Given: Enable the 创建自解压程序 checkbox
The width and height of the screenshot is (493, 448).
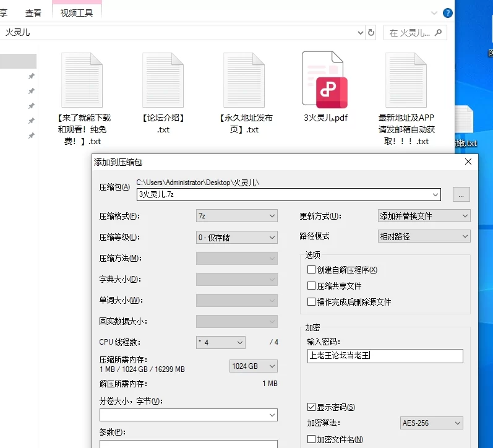Looking at the screenshot, I should [311, 270].
